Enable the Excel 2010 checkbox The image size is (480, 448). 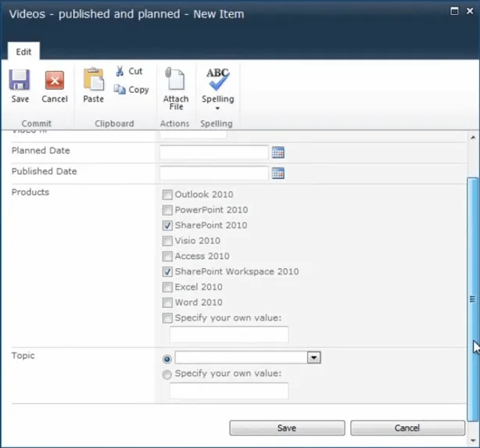pyautogui.click(x=167, y=287)
